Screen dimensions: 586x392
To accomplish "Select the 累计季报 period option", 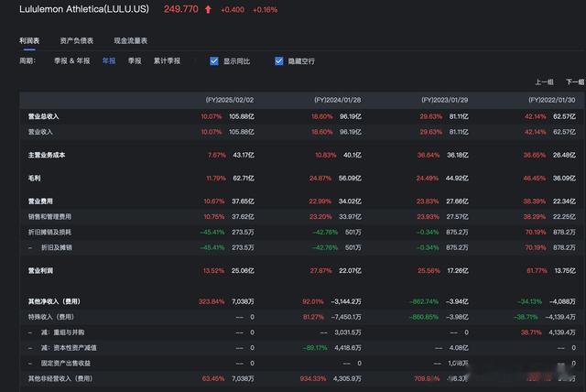I will tap(167, 61).
